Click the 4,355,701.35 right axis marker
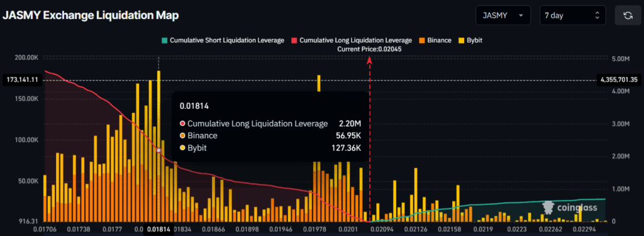 click(619, 80)
